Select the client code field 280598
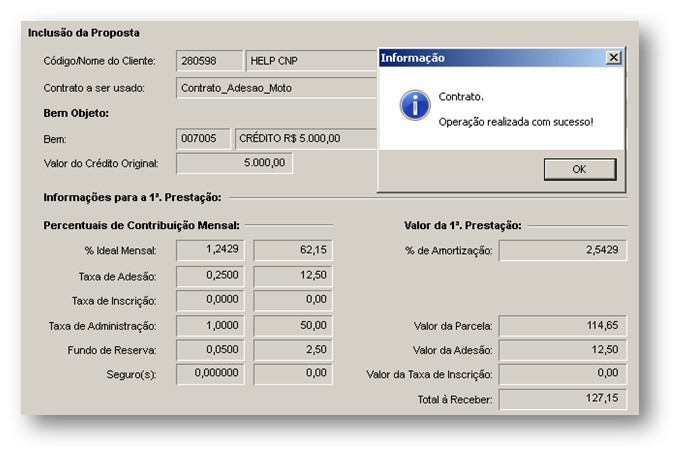Image resolution: width=681 pixels, height=457 pixels. tap(209, 60)
